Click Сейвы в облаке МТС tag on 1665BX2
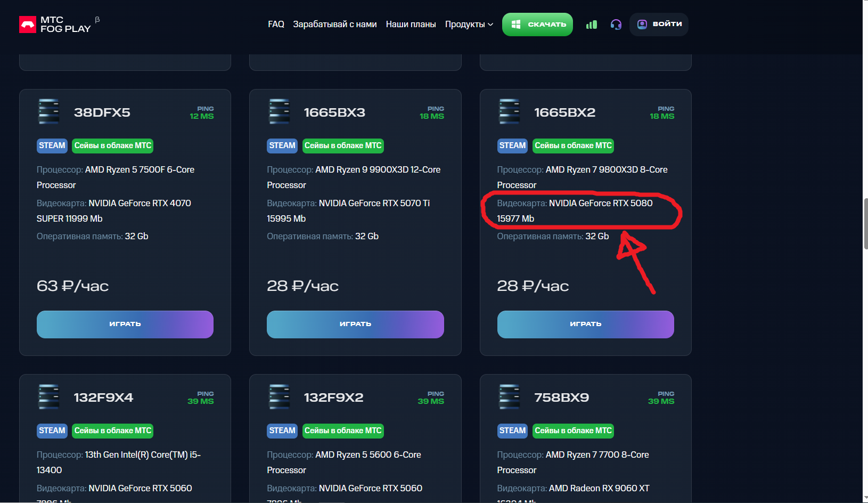Viewport: 868px width, 503px height. tap(574, 145)
